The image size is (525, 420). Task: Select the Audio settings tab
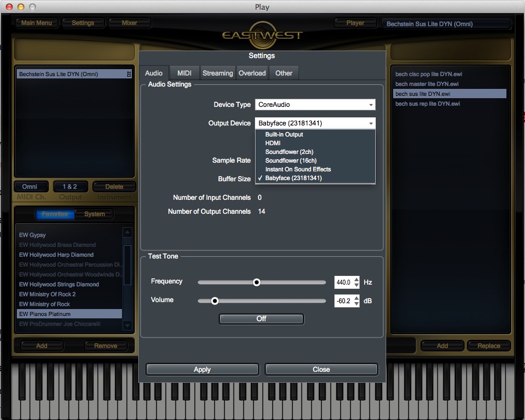click(154, 73)
